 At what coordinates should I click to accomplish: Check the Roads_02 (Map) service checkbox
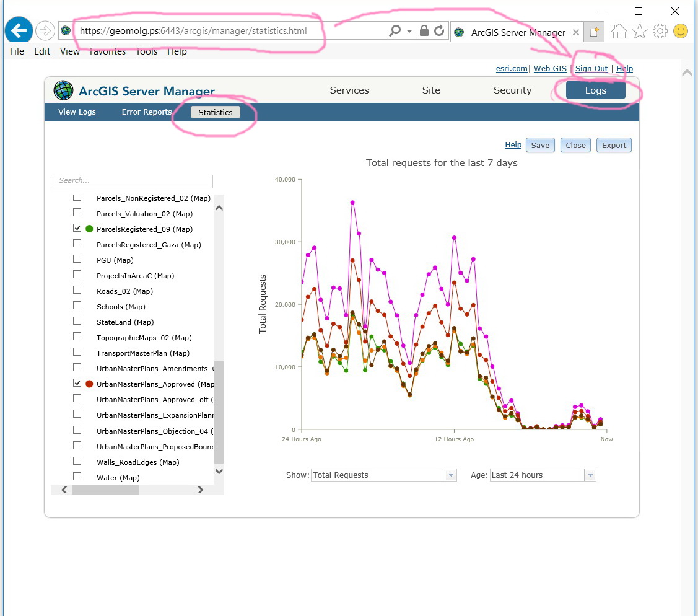(x=77, y=289)
